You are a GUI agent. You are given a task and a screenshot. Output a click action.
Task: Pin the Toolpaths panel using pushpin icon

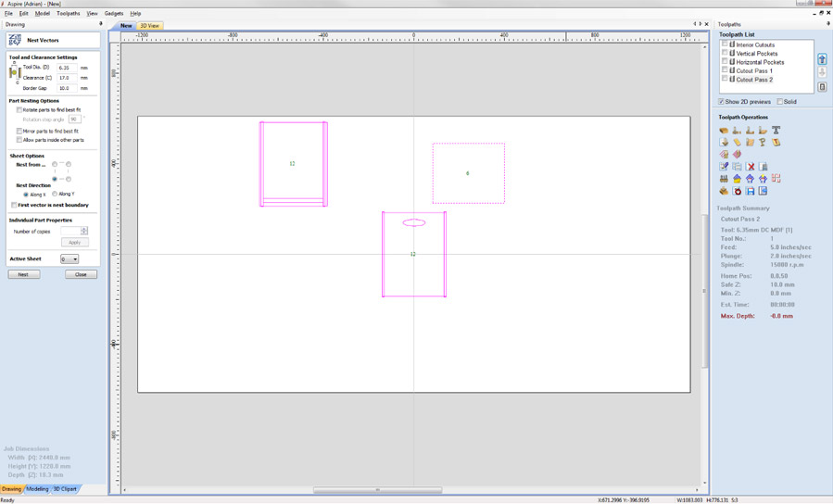coord(828,24)
